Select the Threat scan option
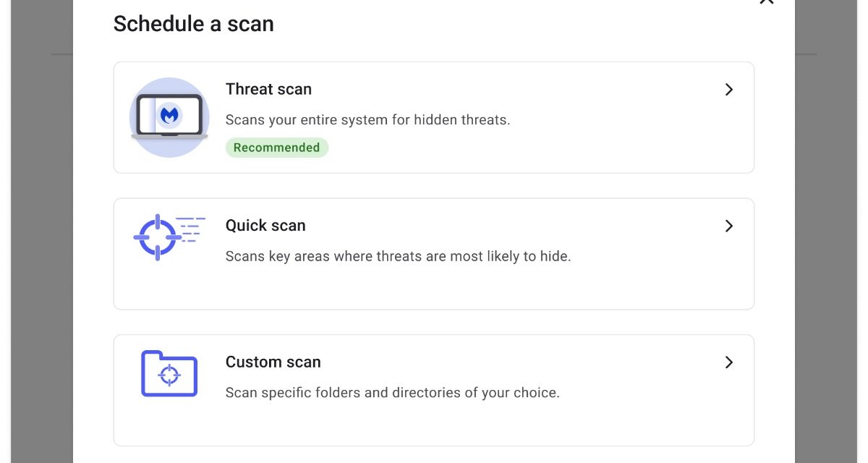868x463 pixels. point(434,117)
